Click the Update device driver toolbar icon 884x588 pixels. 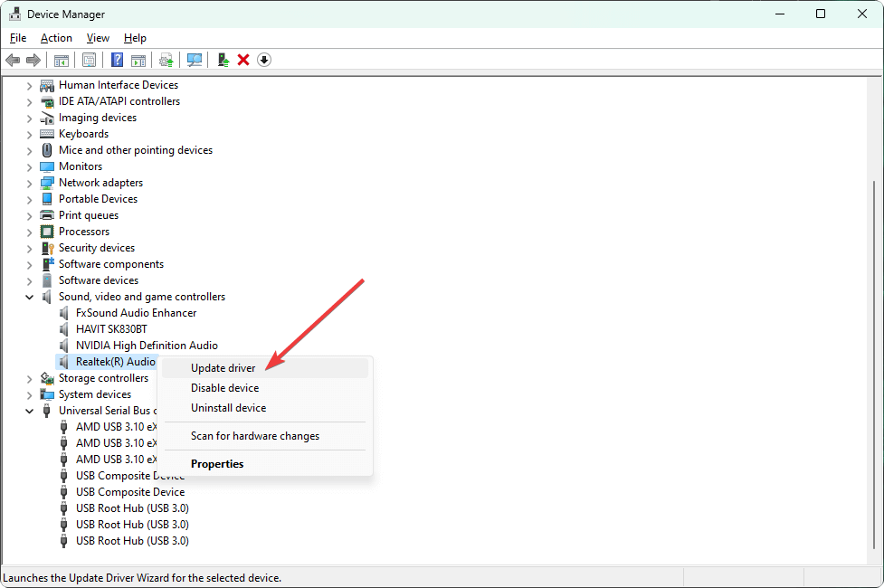[x=223, y=60]
